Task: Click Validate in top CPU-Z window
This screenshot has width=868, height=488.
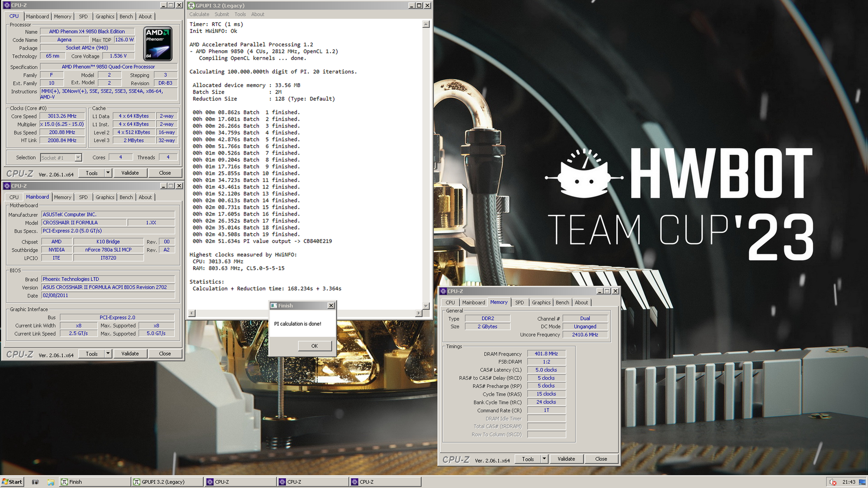Action: tap(130, 173)
